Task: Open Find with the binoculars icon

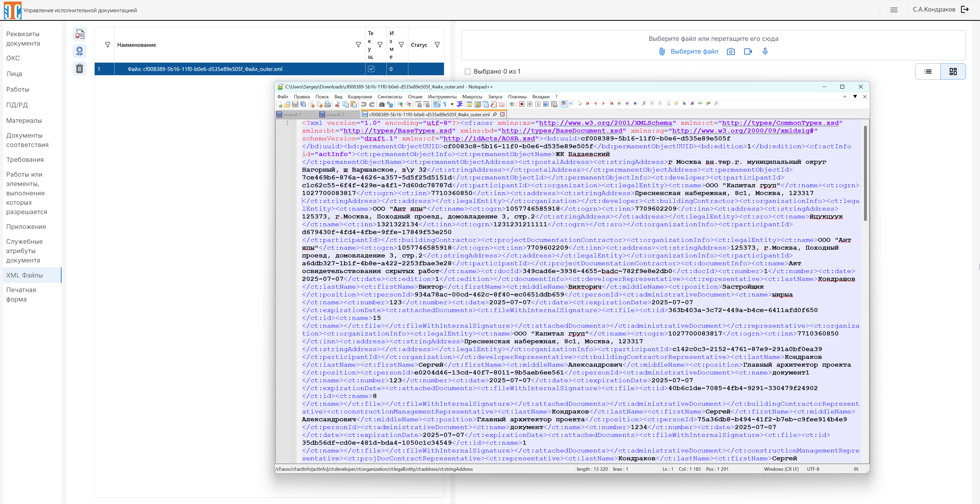Action: [x=382, y=104]
